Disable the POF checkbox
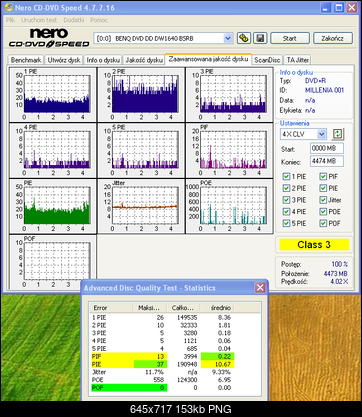362x417 pixels. [323, 223]
